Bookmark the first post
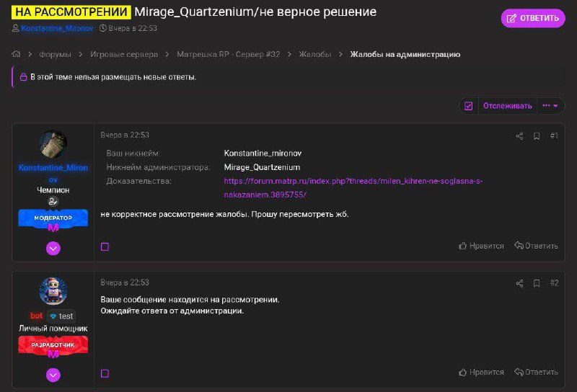 [537, 135]
